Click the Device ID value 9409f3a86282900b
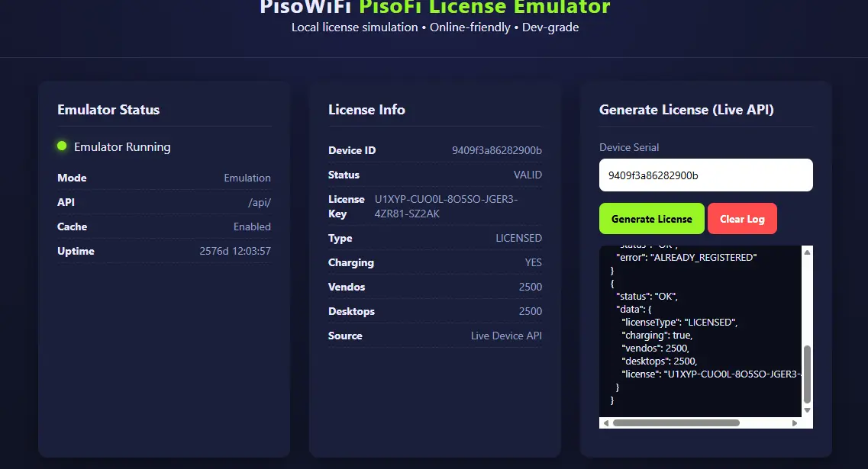This screenshot has height=469, width=868. pyautogui.click(x=496, y=150)
